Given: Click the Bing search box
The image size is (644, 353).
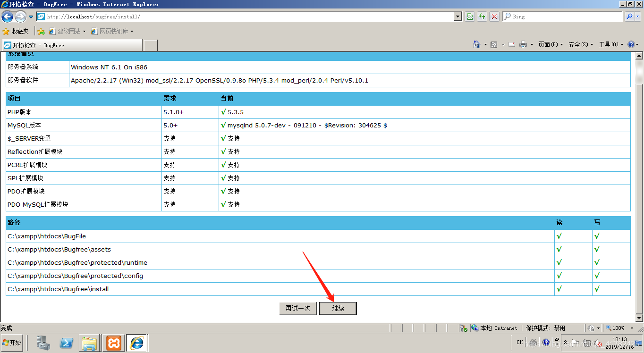Looking at the screenshot, I should click(x=563, y=17).
